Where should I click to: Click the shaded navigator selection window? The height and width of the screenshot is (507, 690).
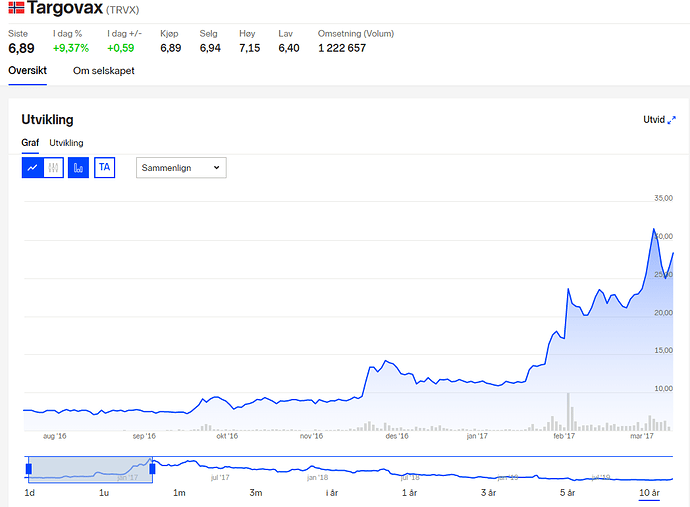pos(91,470)
